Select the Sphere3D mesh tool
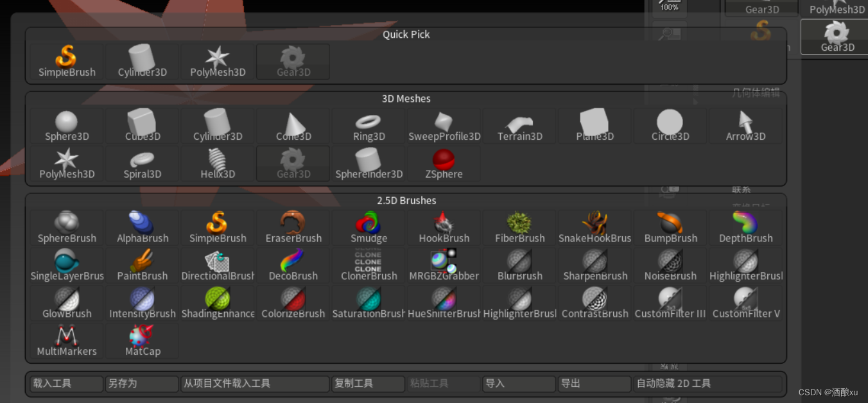This screenshot has height=403, width=868. [x=67, y=126]
